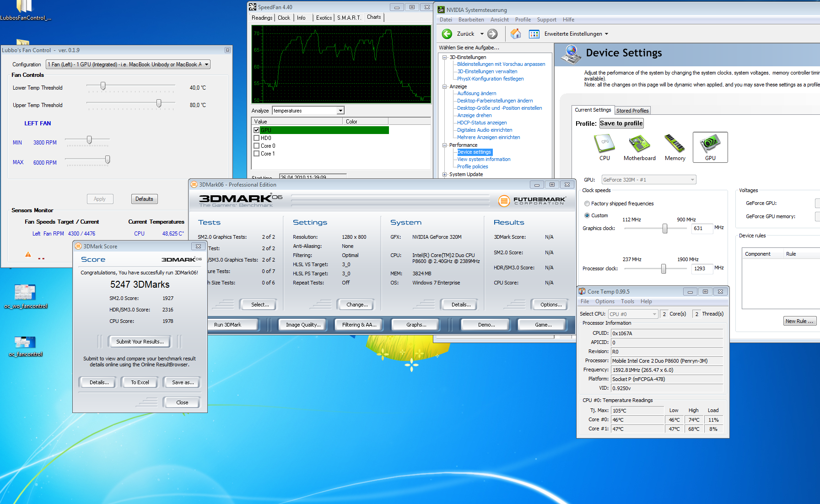Screen dimensions: 820x504
Task: Select the Memory device icon
Action: click(675, 147)
